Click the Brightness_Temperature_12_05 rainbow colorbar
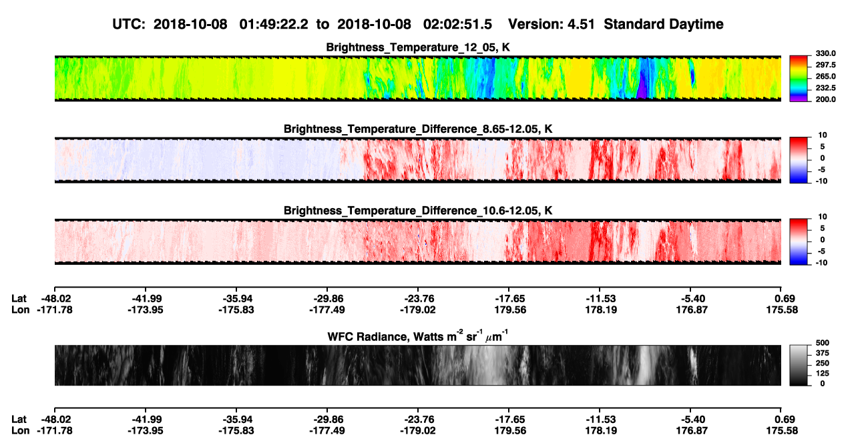 tap(798, 78)
